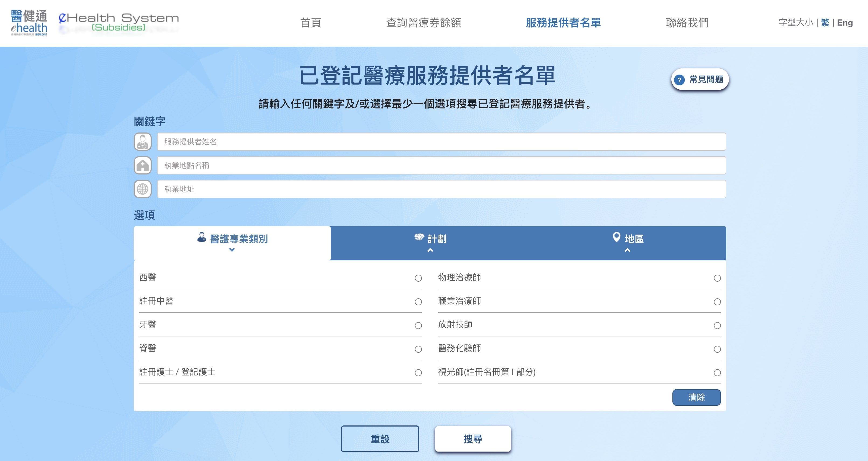Click the 搜尋 search button

pyautogui.click(x=473, y=439)
